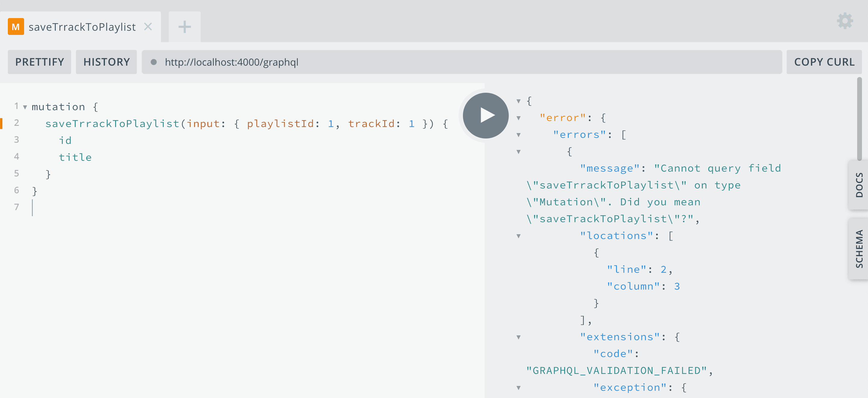Select the saveTrrackToPlaylist tab
The image size is (868, 398).
(x=80, y=26)
